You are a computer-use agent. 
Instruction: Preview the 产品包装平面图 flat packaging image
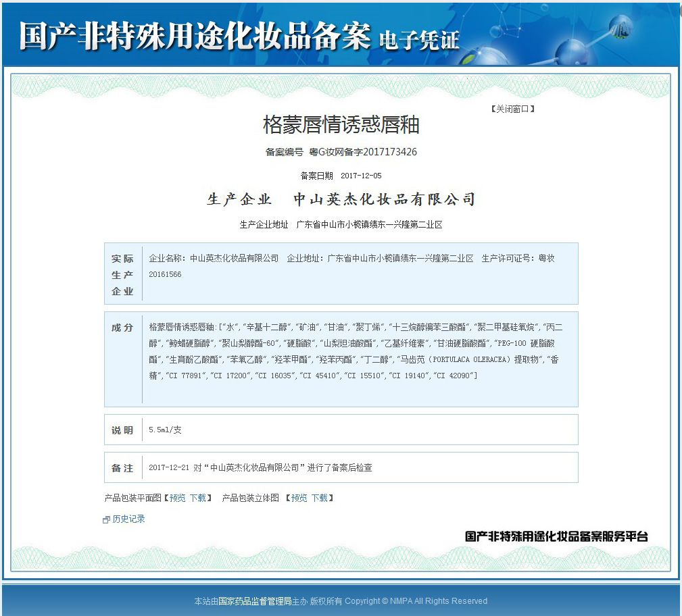coord(178,498)
